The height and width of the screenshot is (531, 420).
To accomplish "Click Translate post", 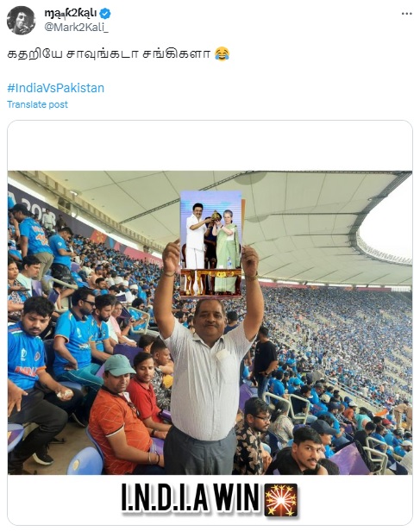I will pos(37,104).
